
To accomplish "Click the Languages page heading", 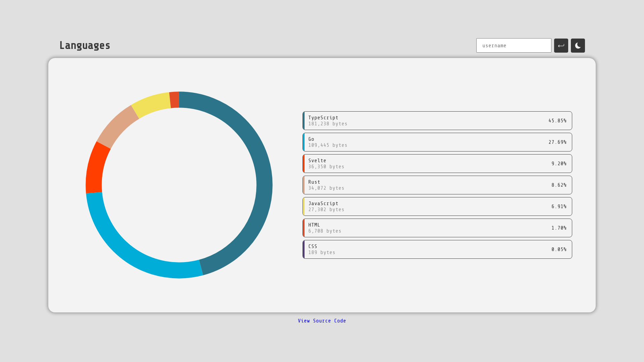I will (x=85, y=45).
